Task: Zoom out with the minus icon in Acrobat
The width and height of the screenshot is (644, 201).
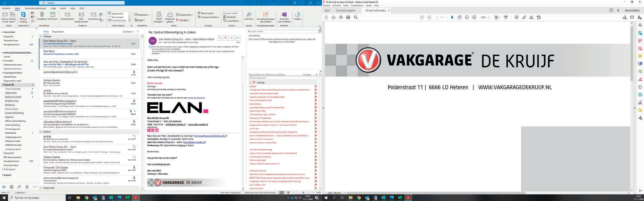Action: [x=467, y=17]
